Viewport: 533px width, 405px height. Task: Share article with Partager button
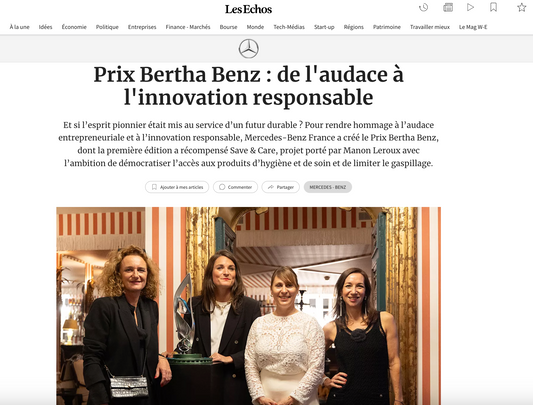pyautogui.click(x=280, y=187)
